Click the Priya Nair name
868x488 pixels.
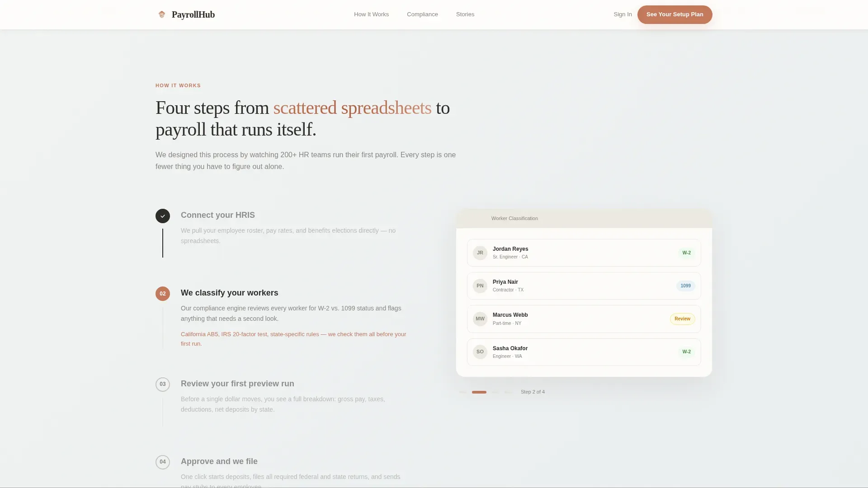pos(505,282)
